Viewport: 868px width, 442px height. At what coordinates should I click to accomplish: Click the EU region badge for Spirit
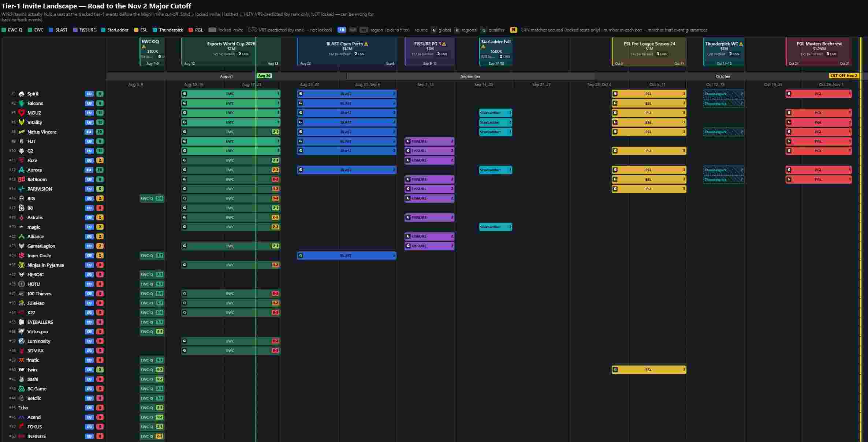89,94
